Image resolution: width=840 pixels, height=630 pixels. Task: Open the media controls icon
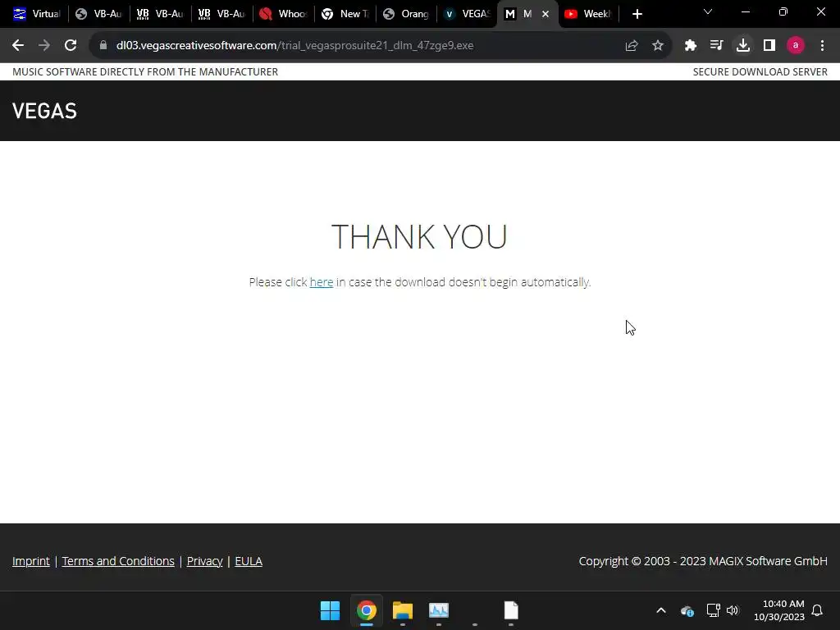pyautogui.click(x=716, y=46)
